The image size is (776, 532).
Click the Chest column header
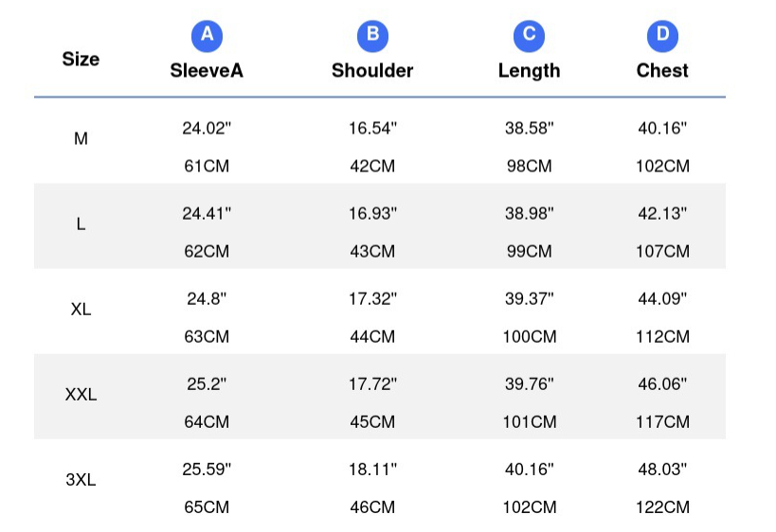point(662,71)
